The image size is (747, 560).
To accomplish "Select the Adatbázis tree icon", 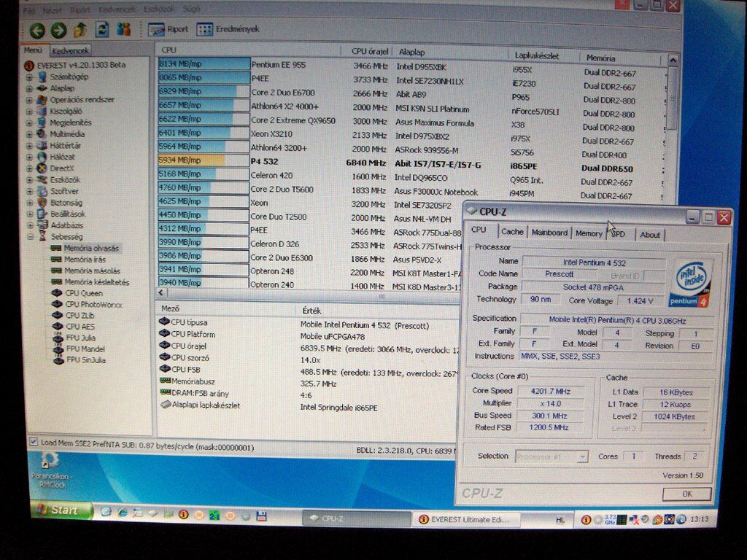I will tap(42, 225).
